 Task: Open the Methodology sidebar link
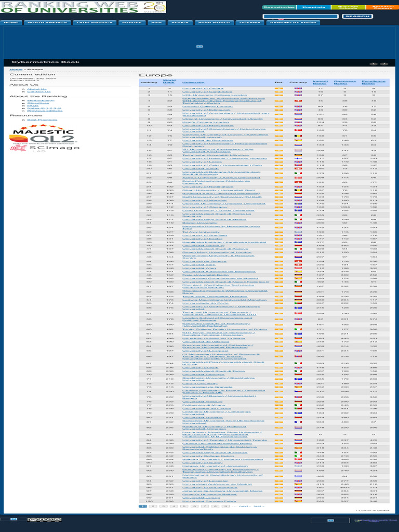(x=41, y=100)
